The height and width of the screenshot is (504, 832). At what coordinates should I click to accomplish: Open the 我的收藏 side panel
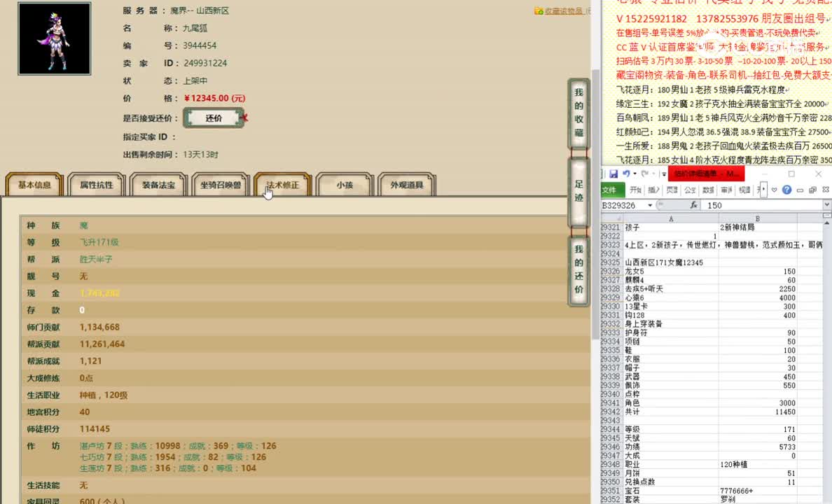[x=578, y=112]
